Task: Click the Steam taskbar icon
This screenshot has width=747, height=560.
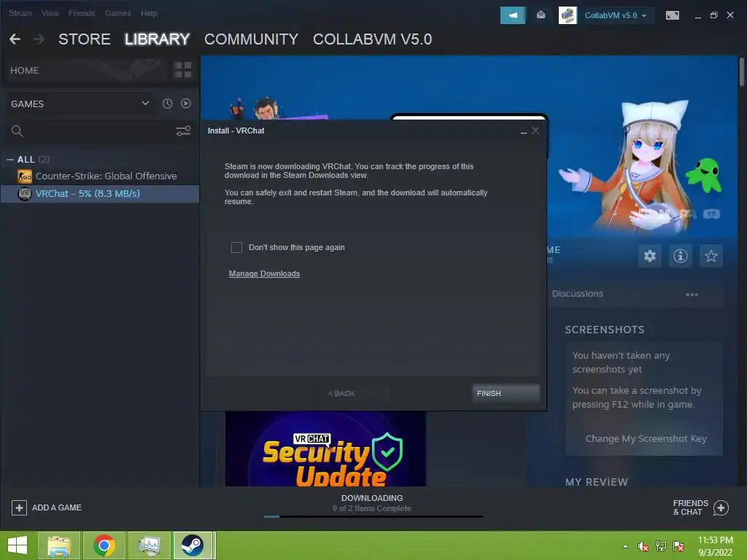Action: [193, 545]
